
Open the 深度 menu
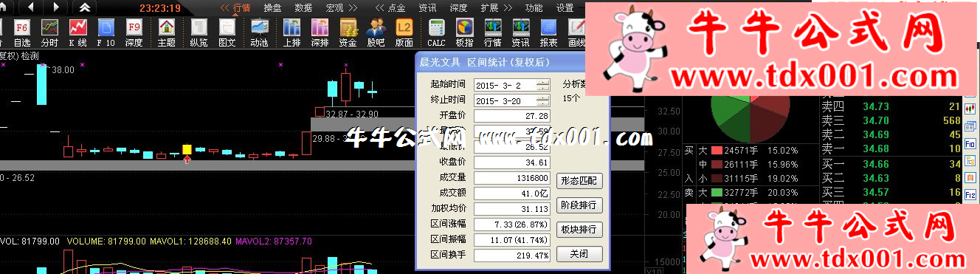[x=458, y=8]
